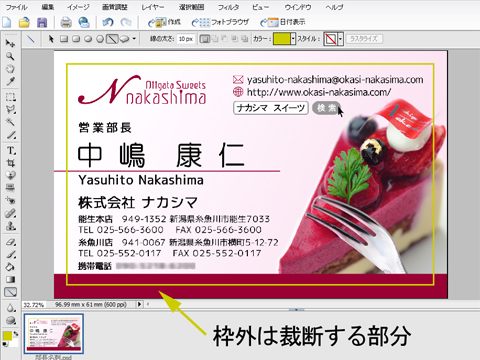Choose the Polygon shape option
This screenshot has width=480, height=360.
pyautogui.click(x=100, y=39)
